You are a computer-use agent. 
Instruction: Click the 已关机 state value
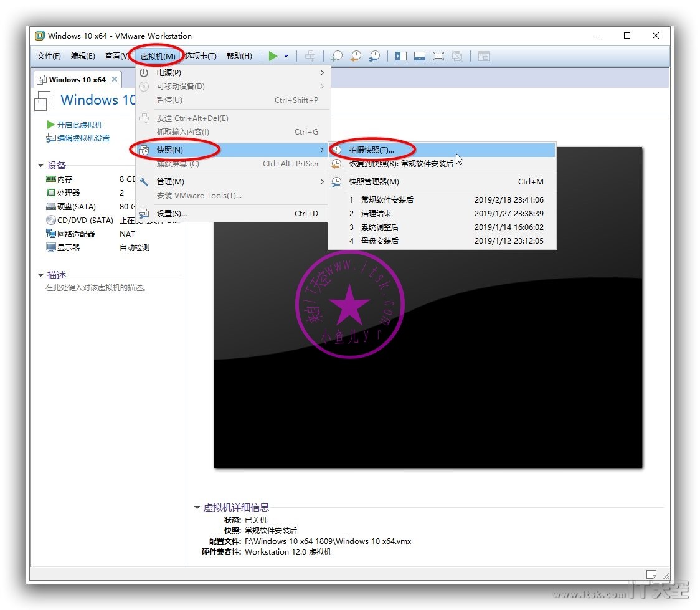[256, 520]
